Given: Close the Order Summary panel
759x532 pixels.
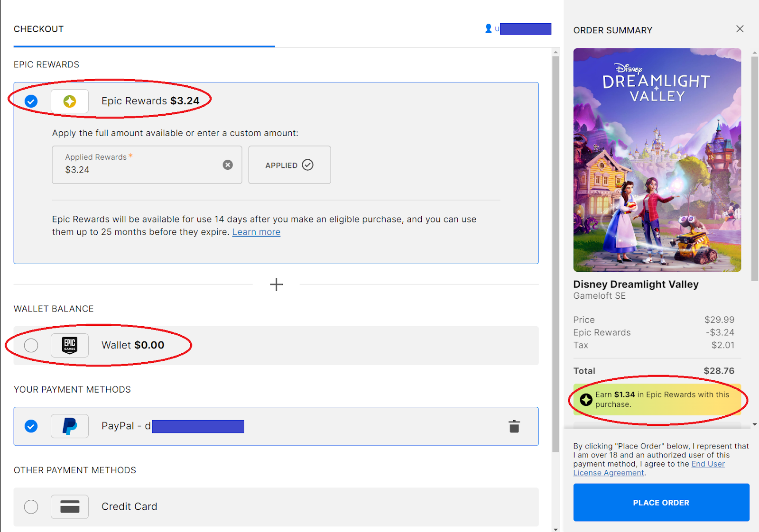Looking at the screenshot, I should tap(740, 29).
